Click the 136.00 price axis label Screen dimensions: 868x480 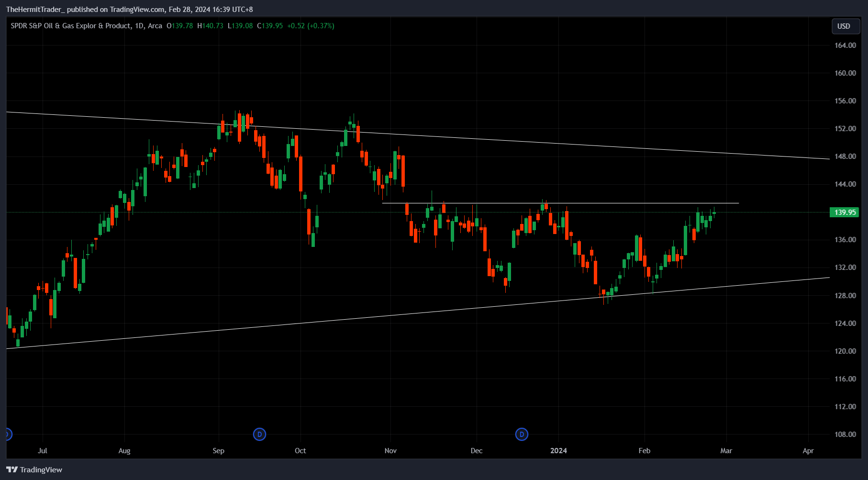[x=845, y=240]
